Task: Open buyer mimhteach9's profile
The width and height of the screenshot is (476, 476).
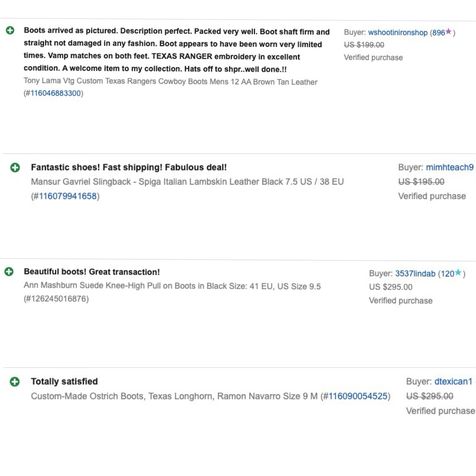Action: [x=450, y=167]
